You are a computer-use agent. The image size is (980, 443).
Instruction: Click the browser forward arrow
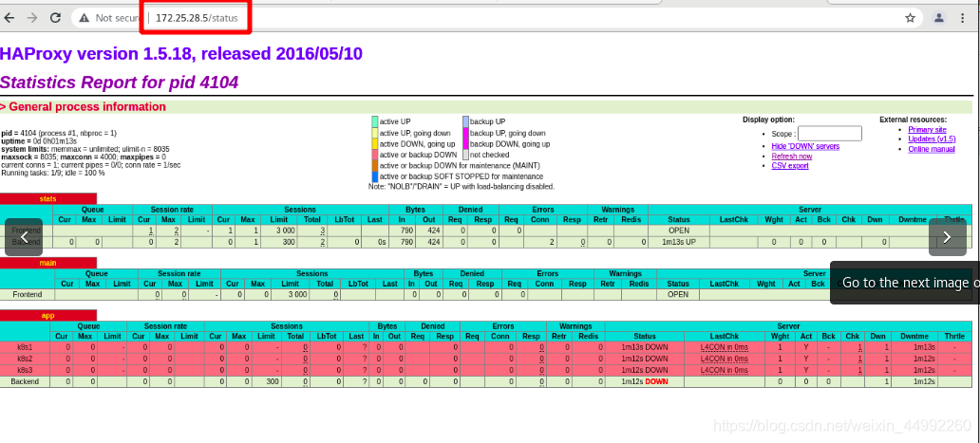click(x=32, y=18)
